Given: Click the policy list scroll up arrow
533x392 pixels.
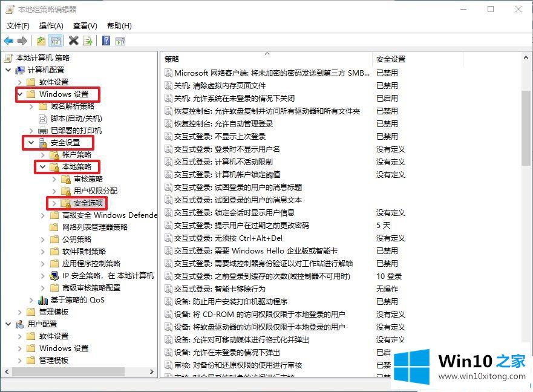Looking at the screenshot, I should [x=526, y=58].
